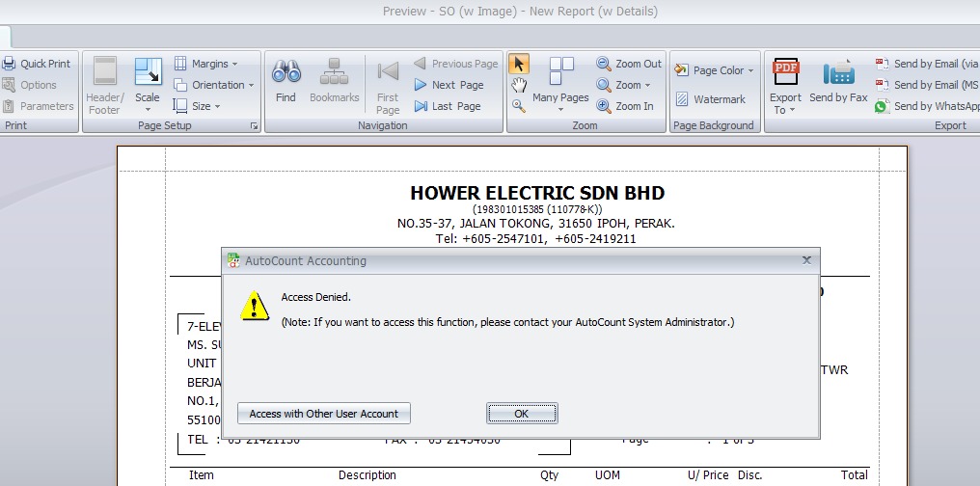Click Send by WhatsApp

927,106
